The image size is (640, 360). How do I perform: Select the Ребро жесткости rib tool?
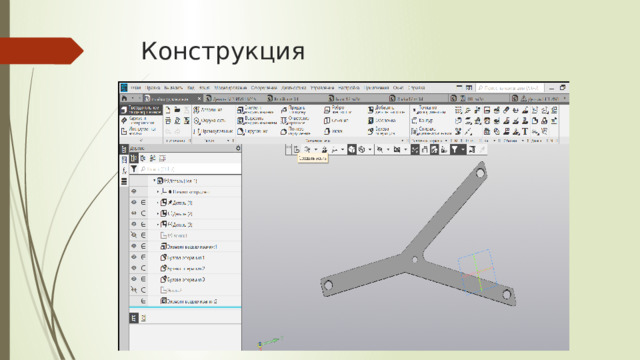338,110
